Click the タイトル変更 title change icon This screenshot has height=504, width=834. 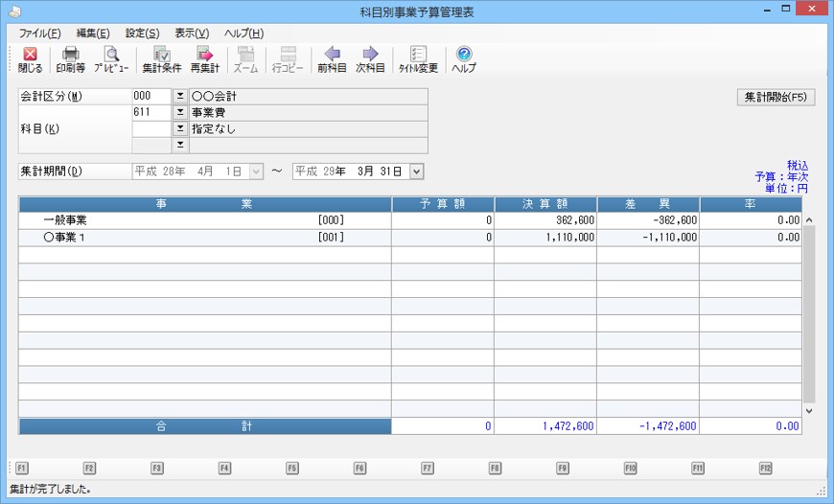[418, 59]
